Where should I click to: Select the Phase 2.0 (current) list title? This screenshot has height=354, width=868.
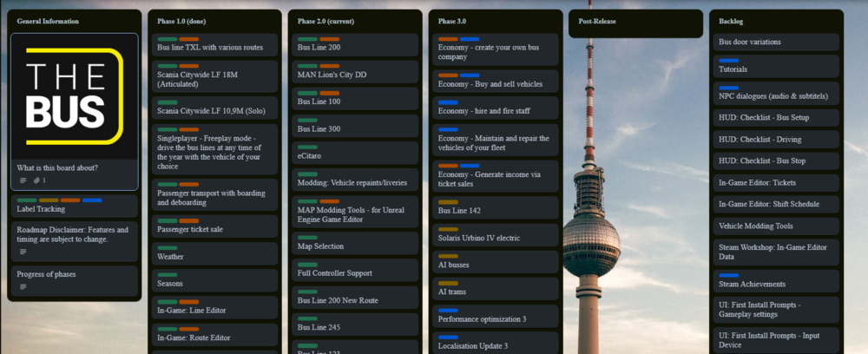pos(326,21)
